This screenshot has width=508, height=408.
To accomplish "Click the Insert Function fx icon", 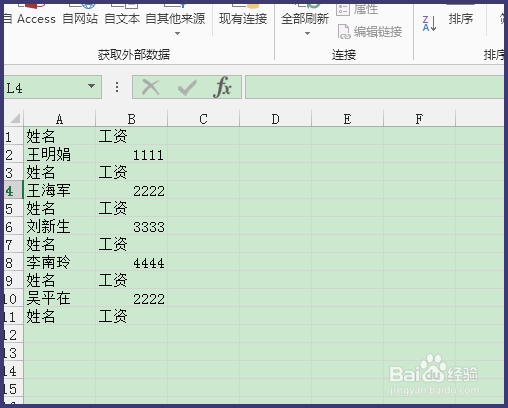I will tap(222, 87).
